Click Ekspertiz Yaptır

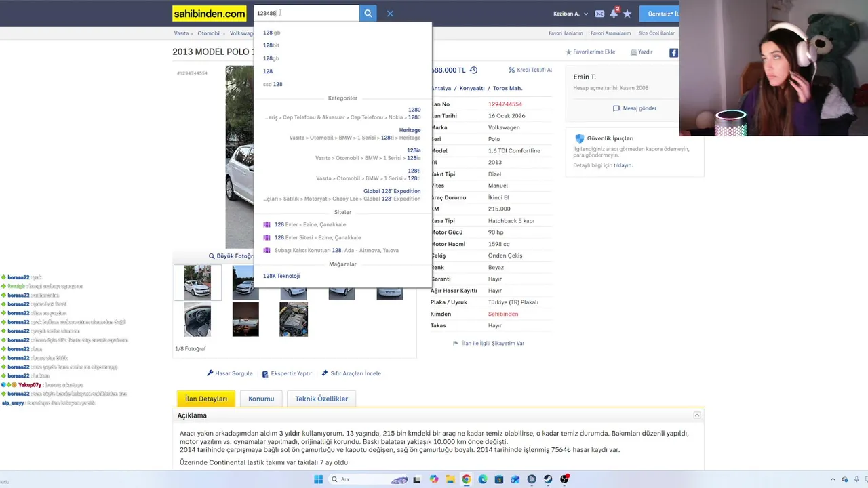(287, 373)
